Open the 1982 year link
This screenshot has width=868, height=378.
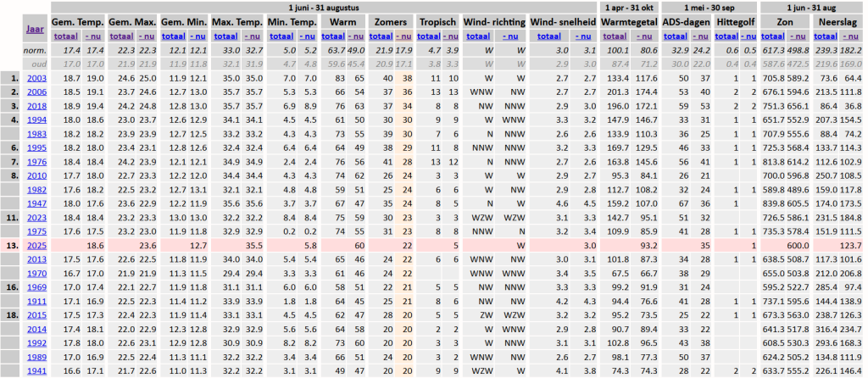37,190
